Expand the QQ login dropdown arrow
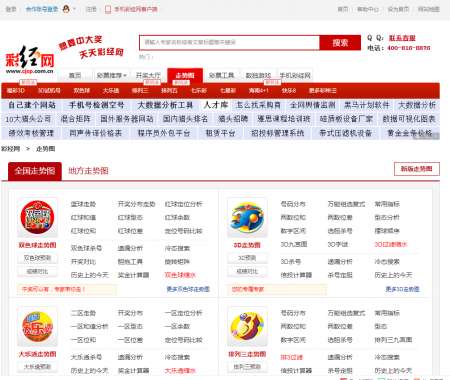The image size is (450, 380). click(x=74, y=9)
